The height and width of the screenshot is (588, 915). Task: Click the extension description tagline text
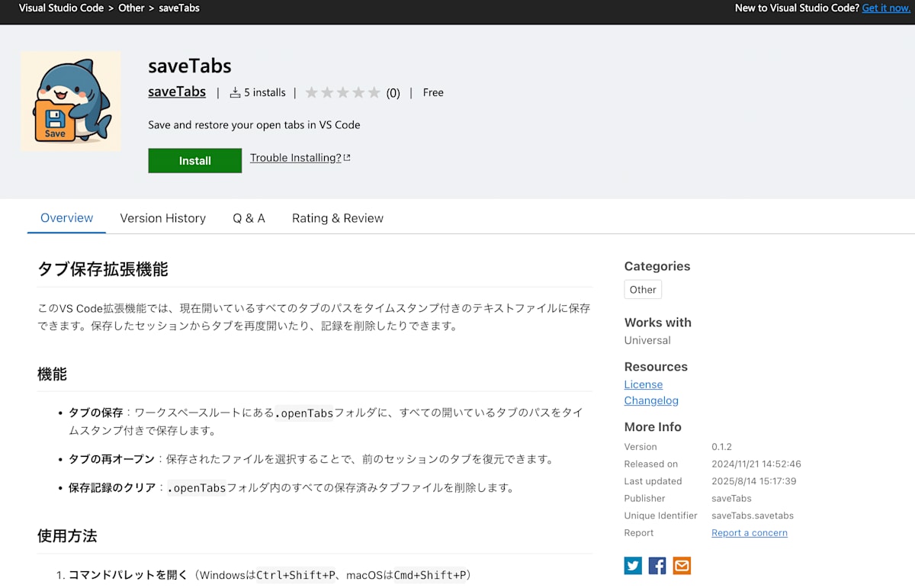tap(254, 125)
